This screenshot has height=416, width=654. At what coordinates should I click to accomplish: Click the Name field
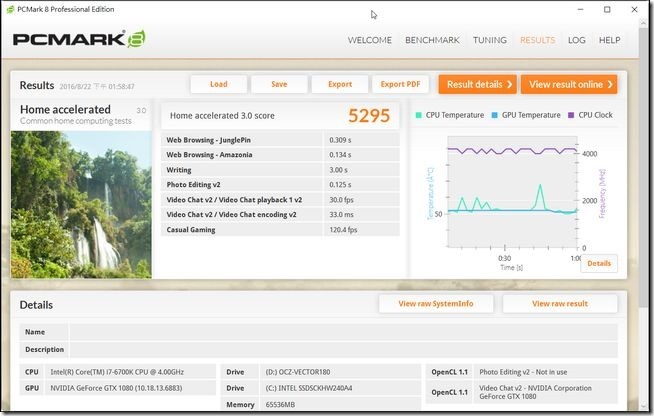[x=343, y=332]
